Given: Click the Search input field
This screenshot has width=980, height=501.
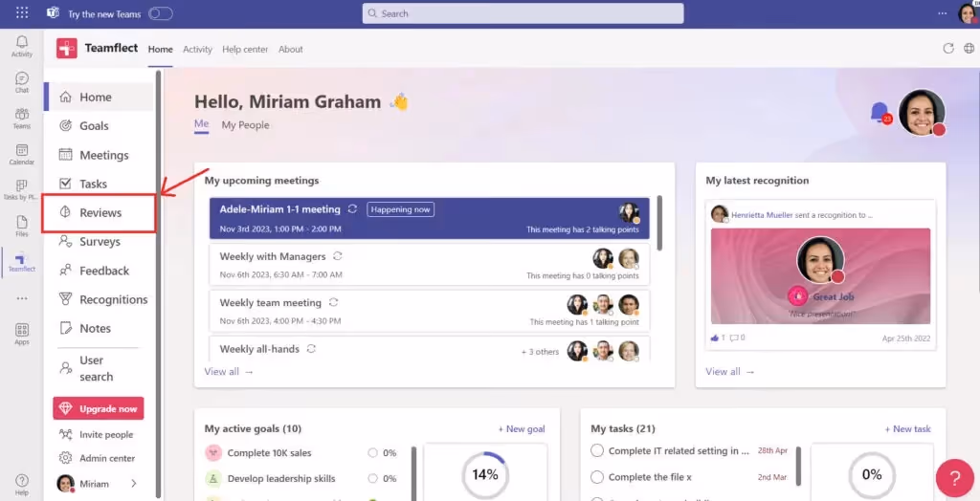Looking at the screenshot, I should (523, 13).
